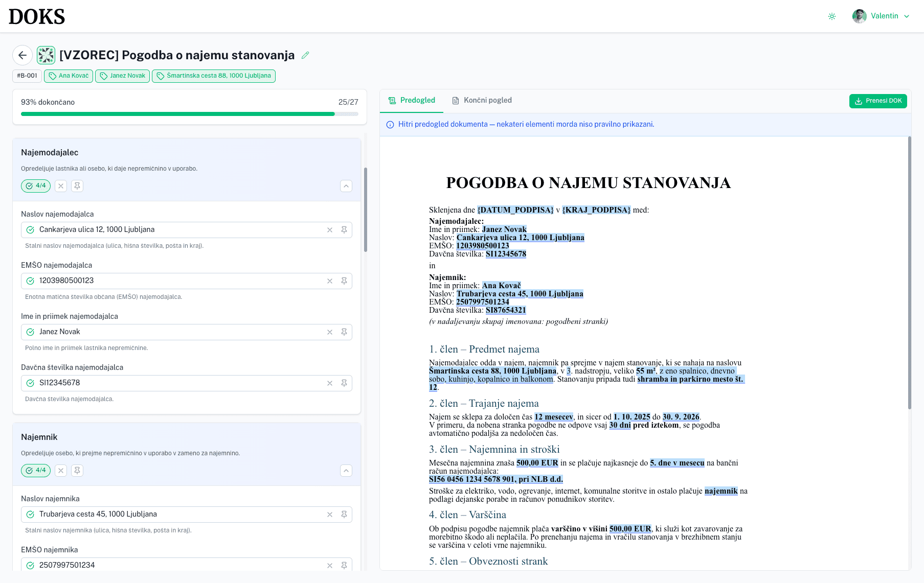Screen dimensions: 924x583
Task: Switch to the Končni pogled tab
Action: coord(482,101)
